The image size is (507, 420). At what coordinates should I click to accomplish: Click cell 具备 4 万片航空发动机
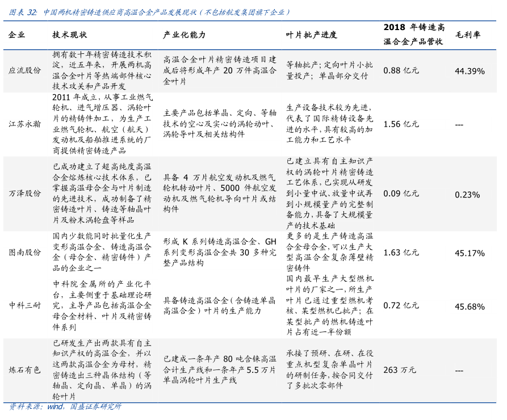[x=220, y=193]
